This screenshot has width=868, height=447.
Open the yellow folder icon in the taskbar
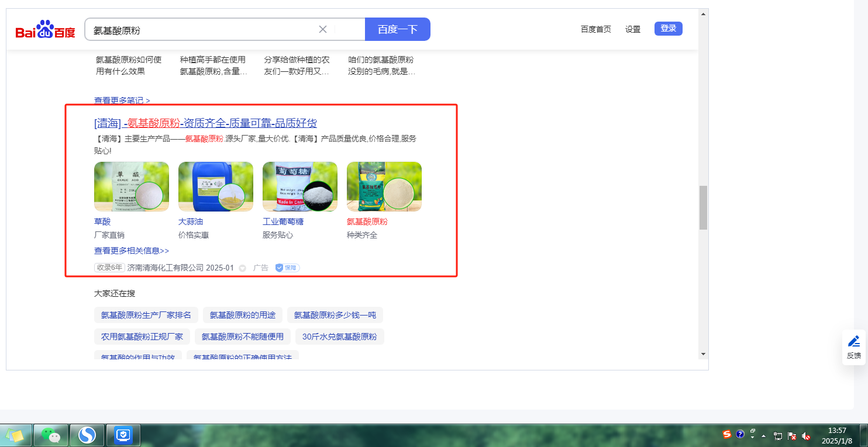(x=15, y=435)
